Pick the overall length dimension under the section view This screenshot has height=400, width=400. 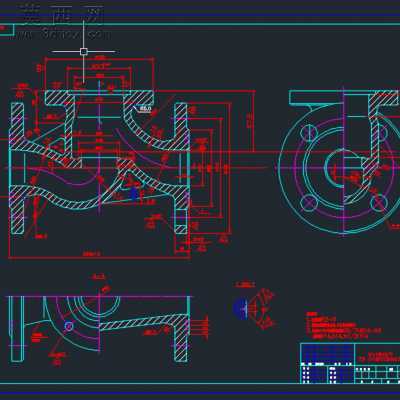coord(99,257)
